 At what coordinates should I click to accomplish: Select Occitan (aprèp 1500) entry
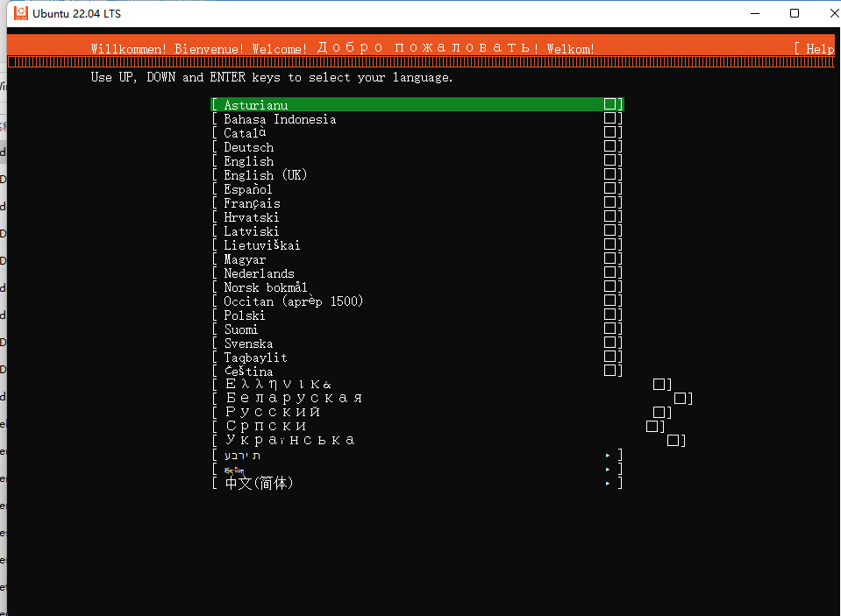(417, 301)
